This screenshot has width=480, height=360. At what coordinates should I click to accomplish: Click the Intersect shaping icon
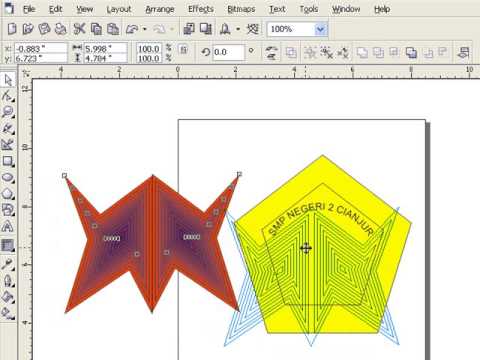coord(394,53)
